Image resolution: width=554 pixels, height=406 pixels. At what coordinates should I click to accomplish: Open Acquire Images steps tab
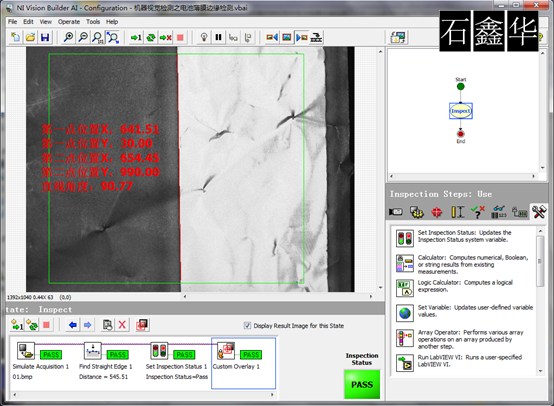(396, 212)
